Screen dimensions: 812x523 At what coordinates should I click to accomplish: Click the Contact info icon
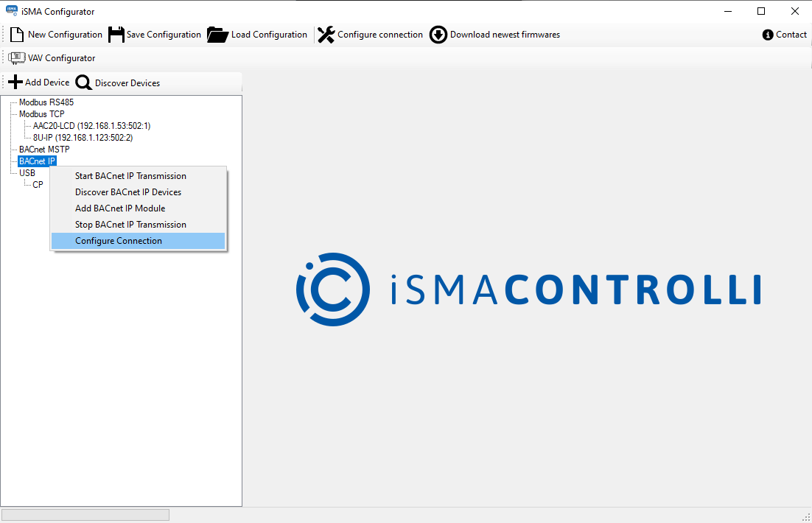coord(768,35)
